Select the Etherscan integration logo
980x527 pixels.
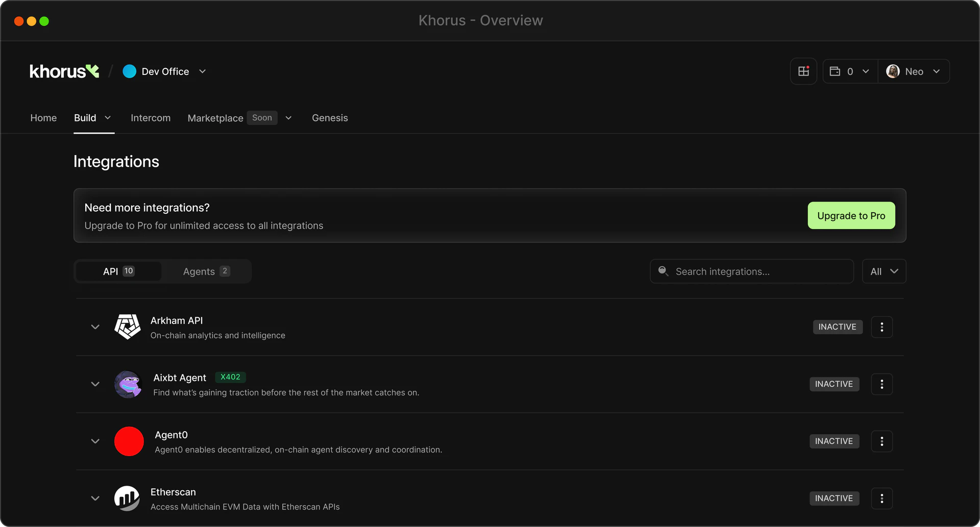click(127, 498)
